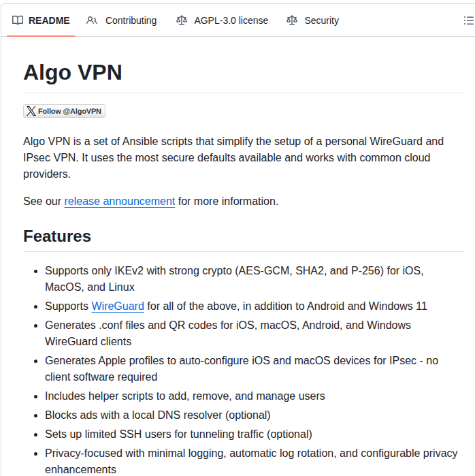Click the scale icon beside Security
The height and width of the screenshot is (476, 475).
(292, 20)
